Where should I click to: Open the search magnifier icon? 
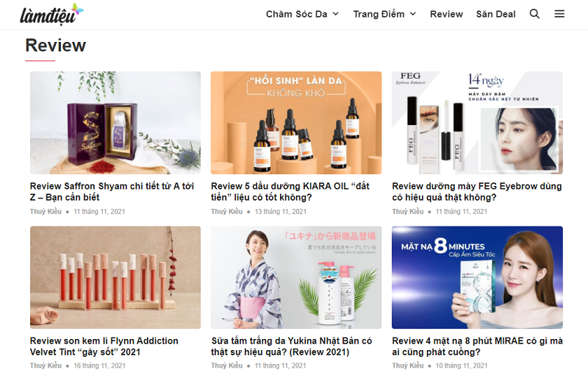pos(534,14)
